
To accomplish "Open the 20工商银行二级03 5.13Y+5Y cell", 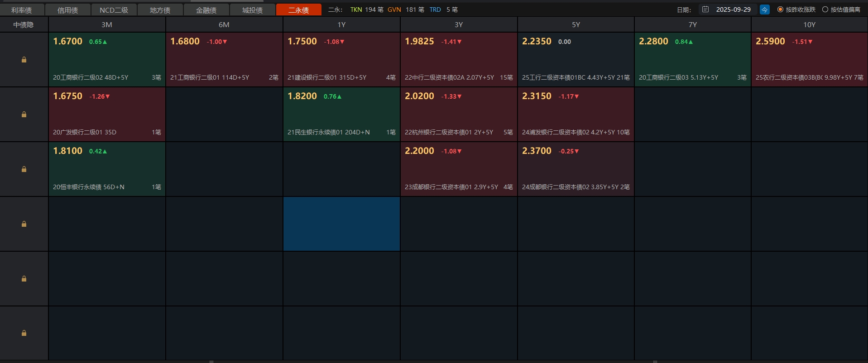I will (x=693, y=59).
